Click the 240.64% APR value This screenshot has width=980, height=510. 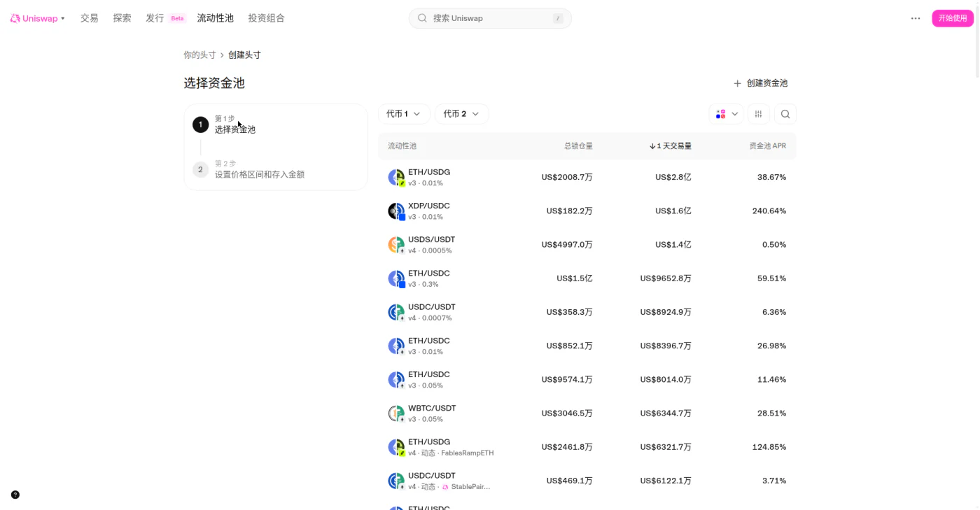769,211
